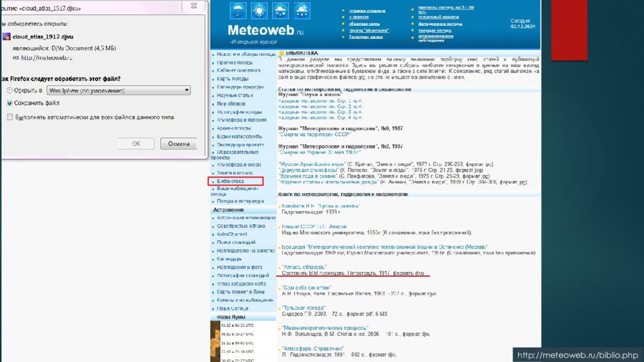Open the article link ending "Стр. 1 из 4"

coord(320,101)
